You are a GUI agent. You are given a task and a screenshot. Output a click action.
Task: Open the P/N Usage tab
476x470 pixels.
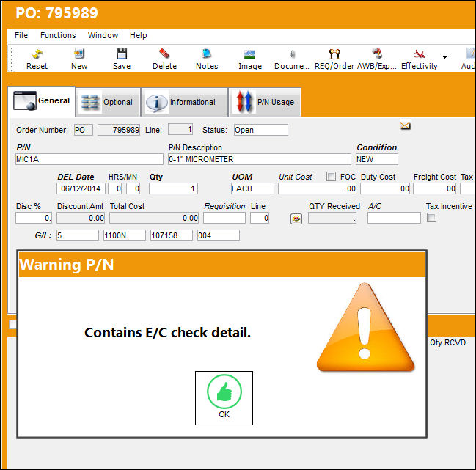265,102
